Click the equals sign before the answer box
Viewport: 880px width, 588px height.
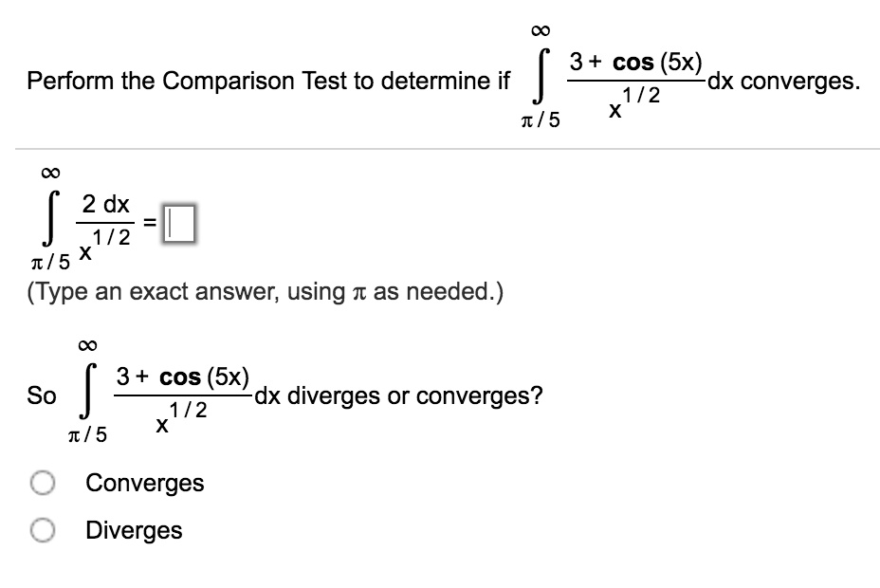point(149,223)
